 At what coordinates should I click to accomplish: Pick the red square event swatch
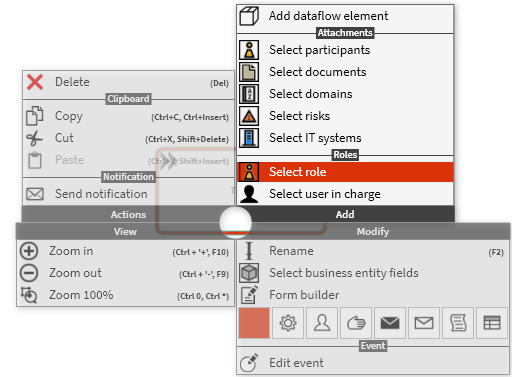[254, 323]
